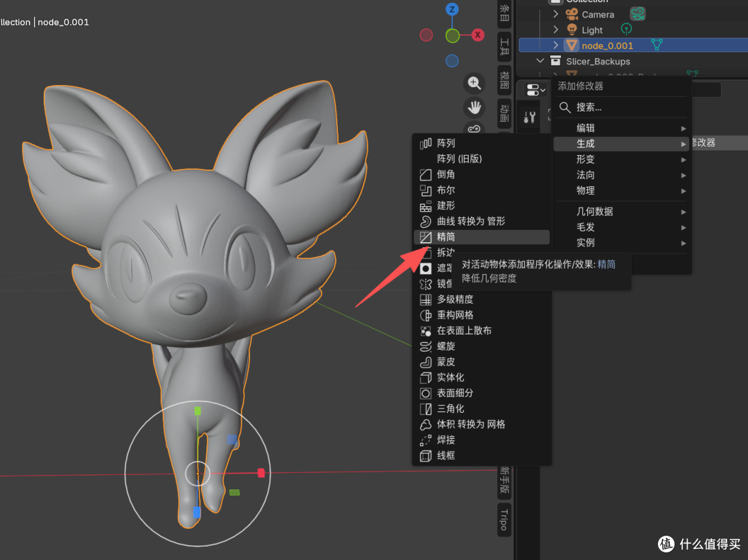
Task: Click the Decimate 精简 icon
Action: [425, 237]
